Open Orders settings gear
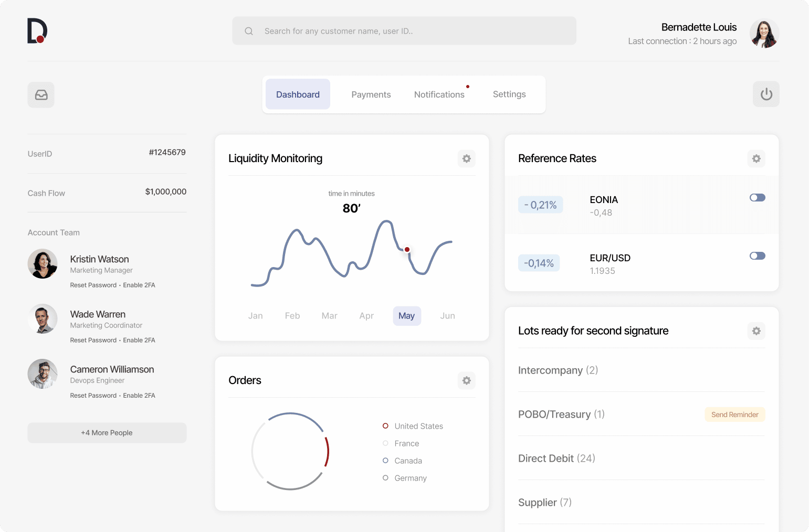Screen dimensions: 809x532 pos(466,380)
